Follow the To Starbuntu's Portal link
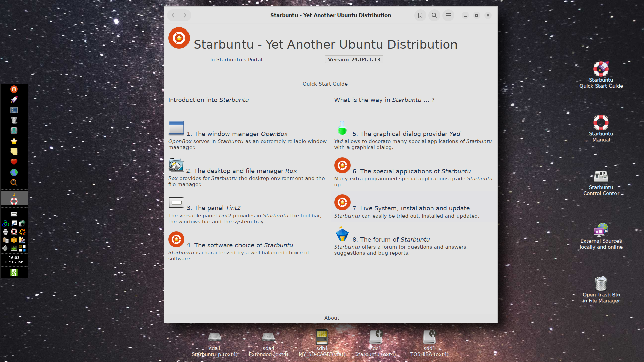 236,60
